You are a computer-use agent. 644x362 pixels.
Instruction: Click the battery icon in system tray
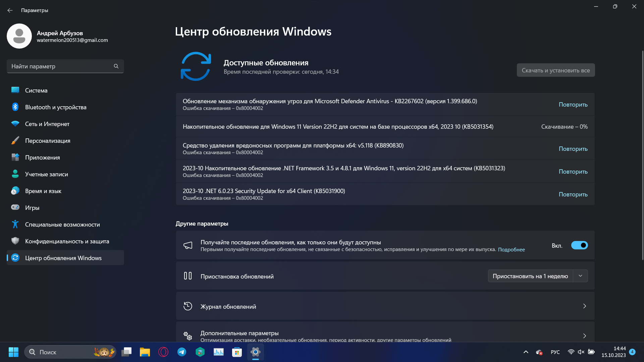tap(591, 352)
